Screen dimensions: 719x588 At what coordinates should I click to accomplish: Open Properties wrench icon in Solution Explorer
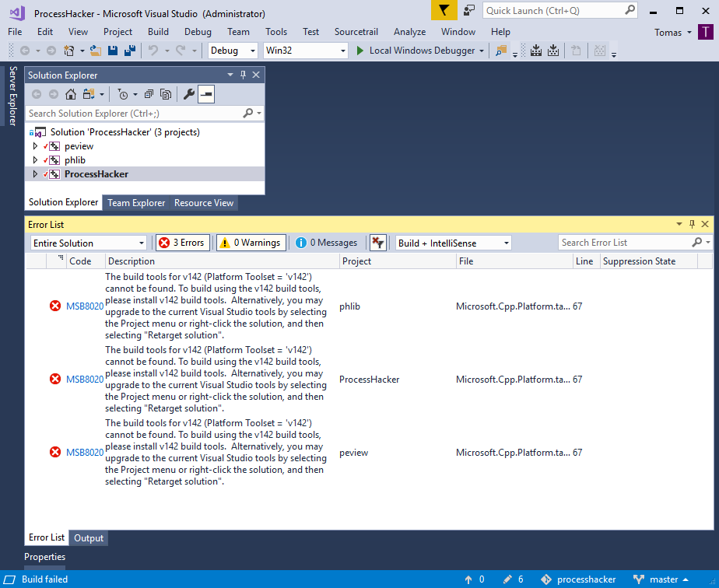pyautogui.click(x=188, y=94)
